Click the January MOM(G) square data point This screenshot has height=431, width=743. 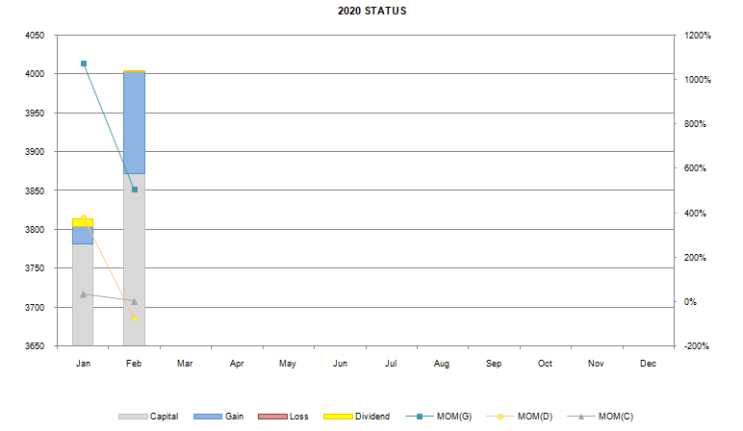[84, 63]
